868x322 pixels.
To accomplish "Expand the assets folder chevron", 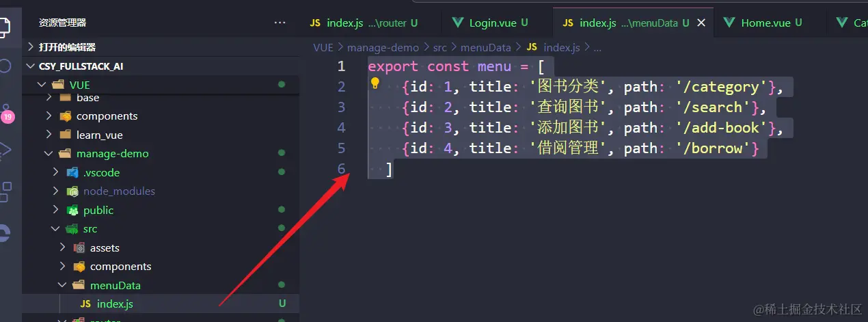I will [x=63, y=247].
